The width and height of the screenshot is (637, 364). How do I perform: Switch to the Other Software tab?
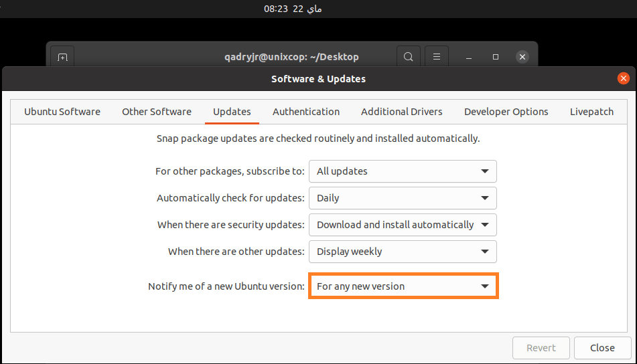(x=157, y=112)
